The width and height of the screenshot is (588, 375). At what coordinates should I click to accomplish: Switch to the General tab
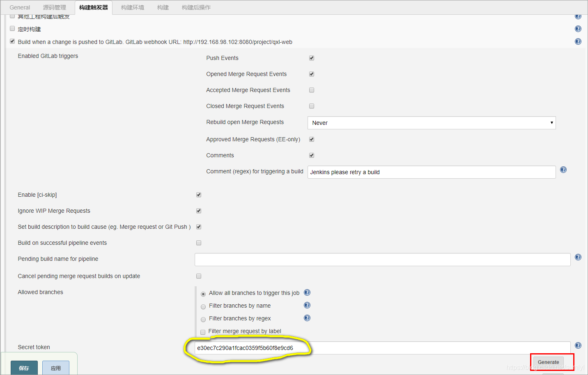click(x=20, y=7)
